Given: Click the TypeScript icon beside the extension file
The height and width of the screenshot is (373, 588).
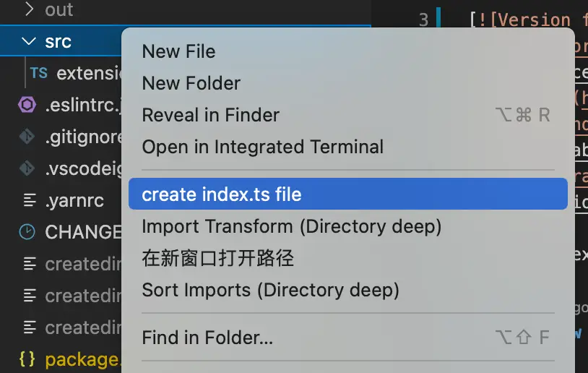Looking at the screenshot, I should coord(39,73).
